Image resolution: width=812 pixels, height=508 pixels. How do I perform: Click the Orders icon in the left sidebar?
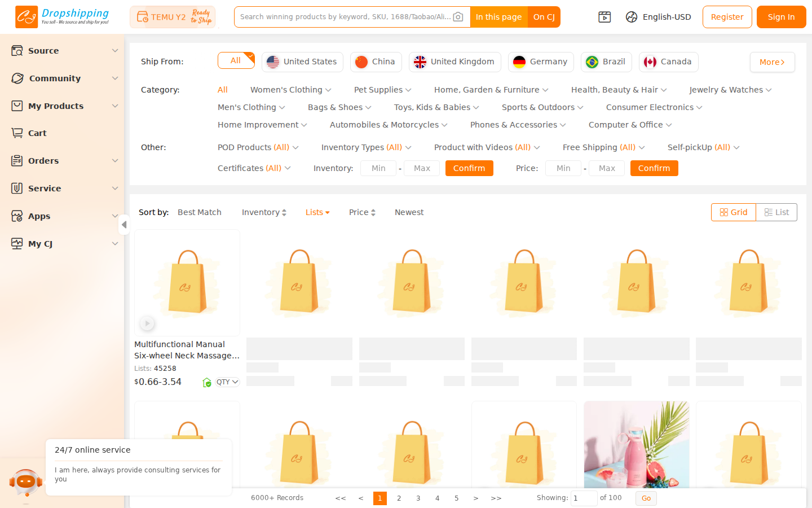(x=17, y=160)
